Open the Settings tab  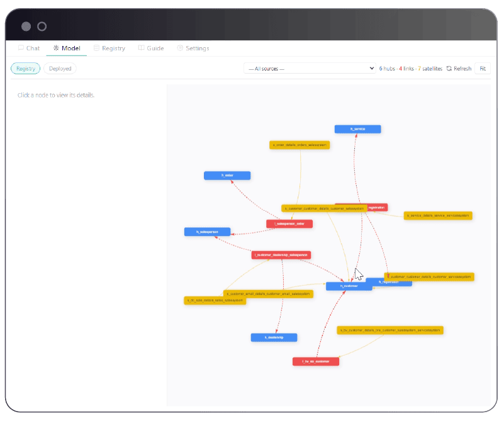click(x=193, y=48)
